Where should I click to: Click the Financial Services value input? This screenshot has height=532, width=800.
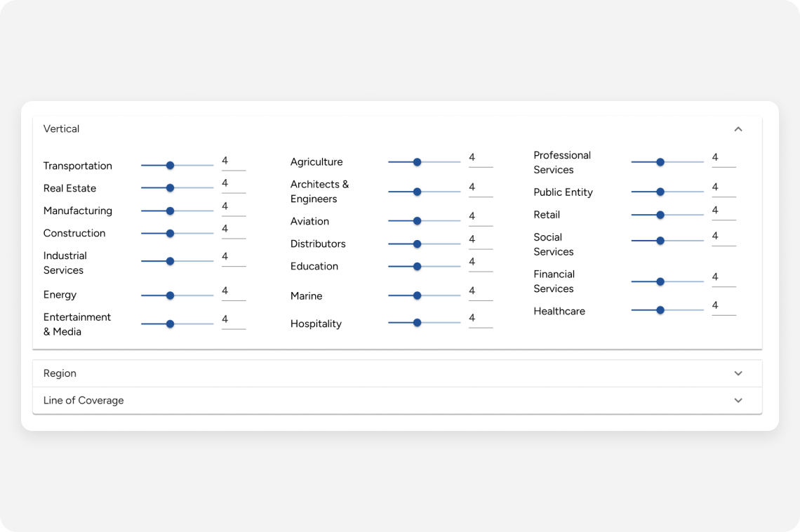tap(724, 278)
